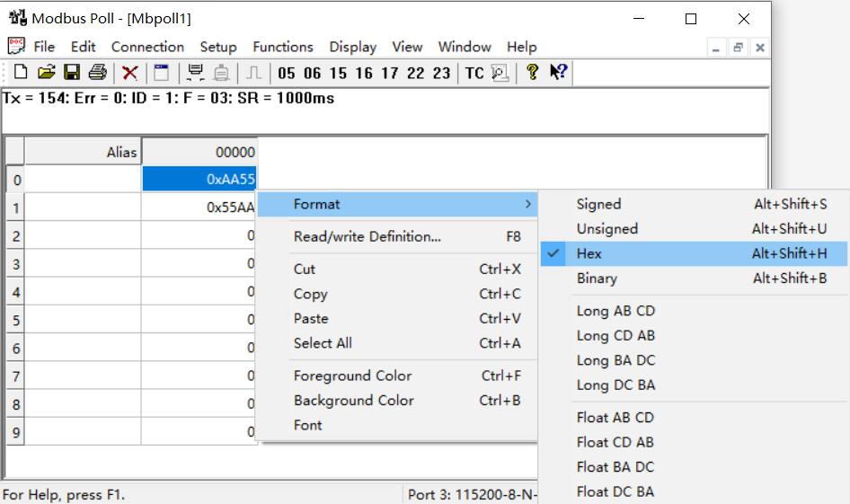Click the Alias column header
850x504 pixels.
[x=83, y=152]
